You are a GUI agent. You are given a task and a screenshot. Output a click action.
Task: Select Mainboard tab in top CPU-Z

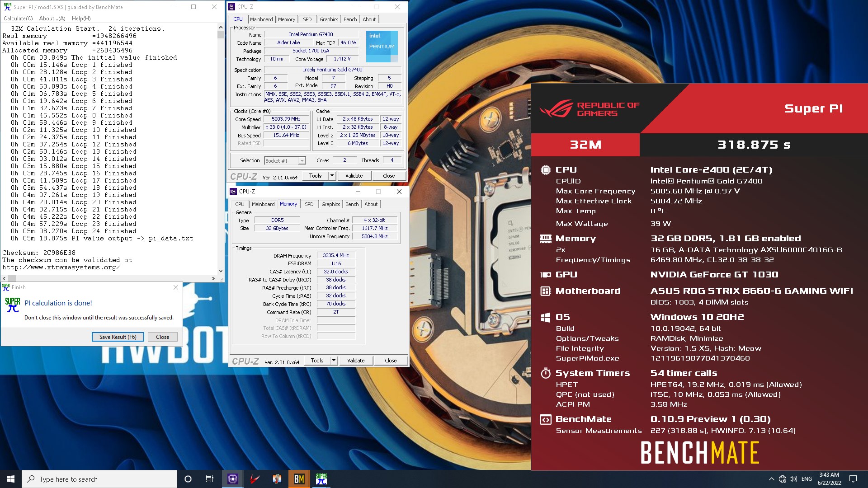(261, 19)
